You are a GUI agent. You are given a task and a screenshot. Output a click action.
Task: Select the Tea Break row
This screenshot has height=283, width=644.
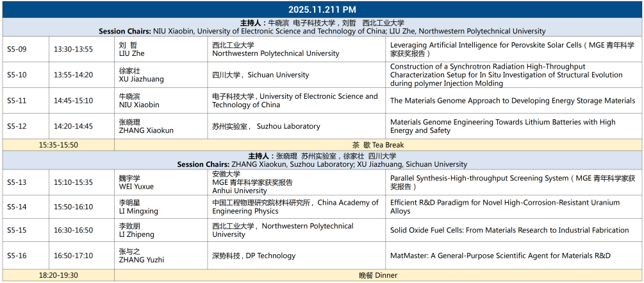[378, 145]
